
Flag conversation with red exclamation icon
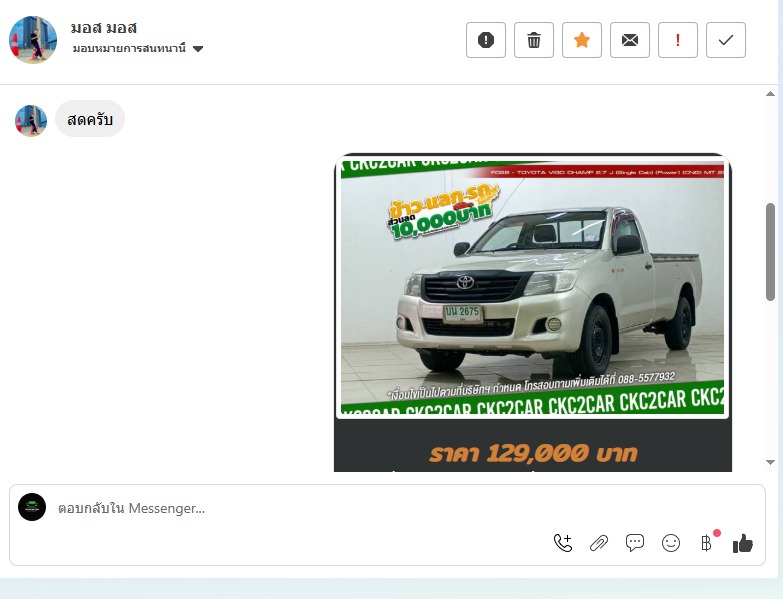click(x=678, y=40)
